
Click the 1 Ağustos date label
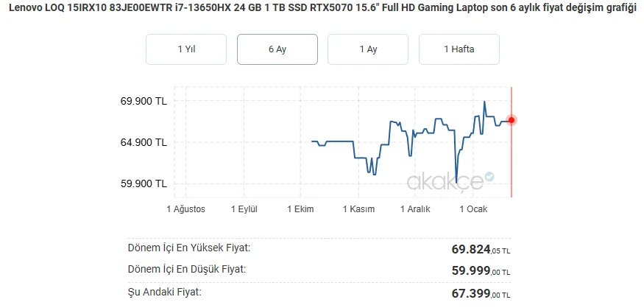click(186, 209)
